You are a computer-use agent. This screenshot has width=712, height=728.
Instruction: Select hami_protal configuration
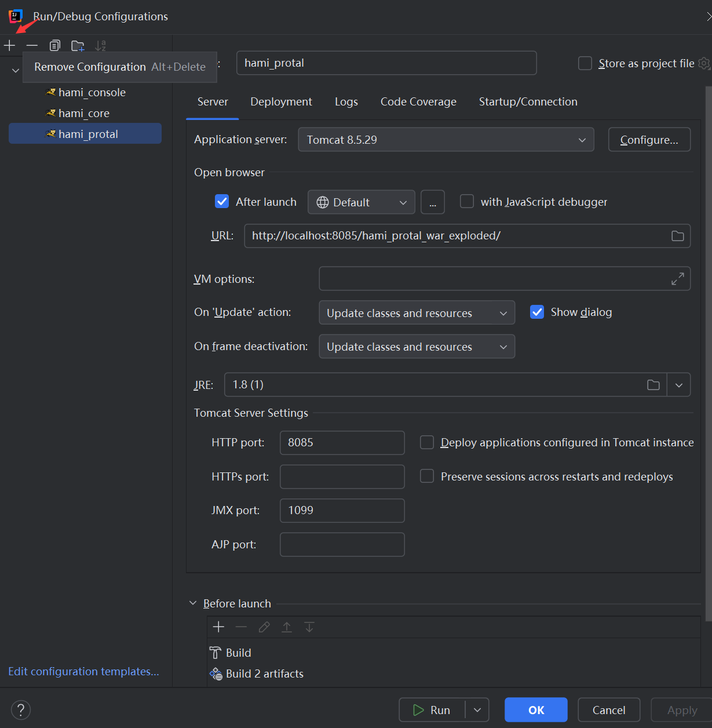pos(85,134)
